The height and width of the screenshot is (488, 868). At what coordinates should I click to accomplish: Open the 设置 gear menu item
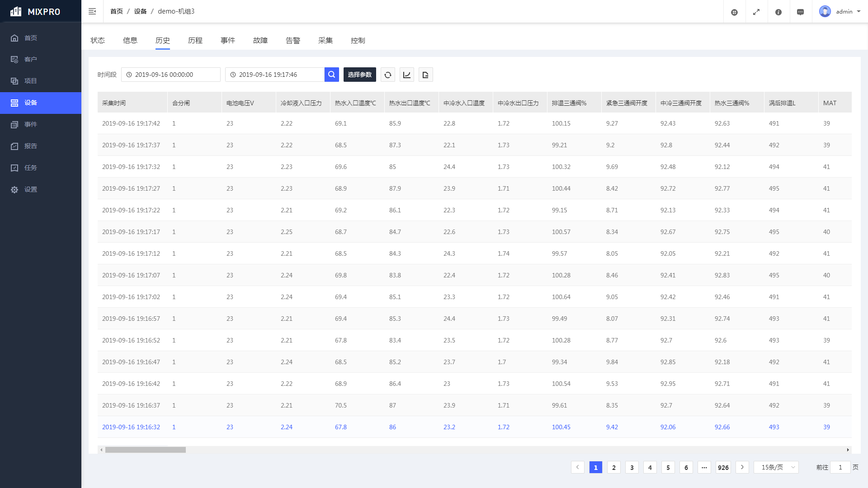(x=31, y=189)
